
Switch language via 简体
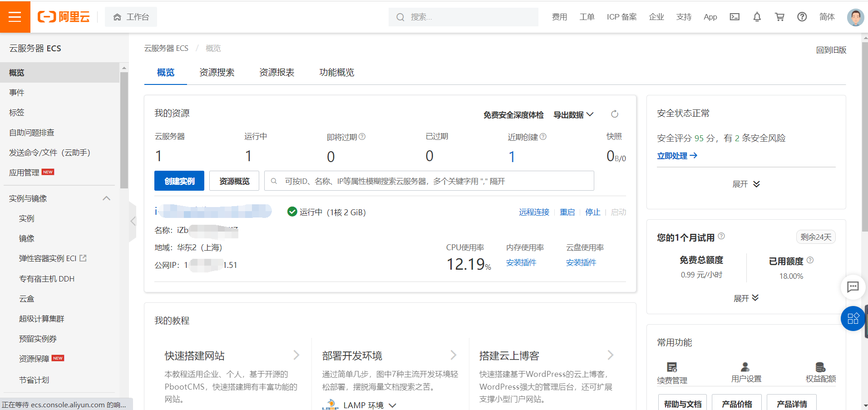pos(827,17)
